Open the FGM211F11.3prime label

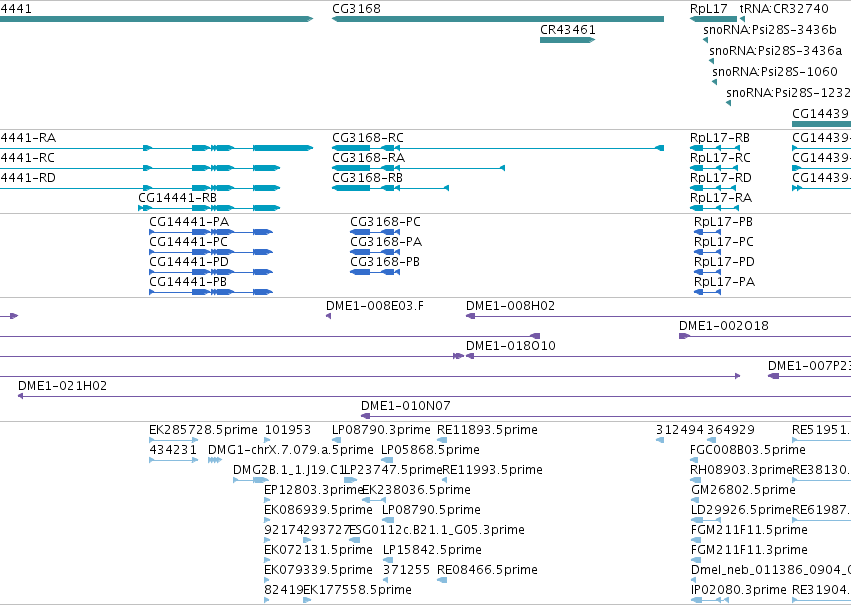[x=750, y=550]
